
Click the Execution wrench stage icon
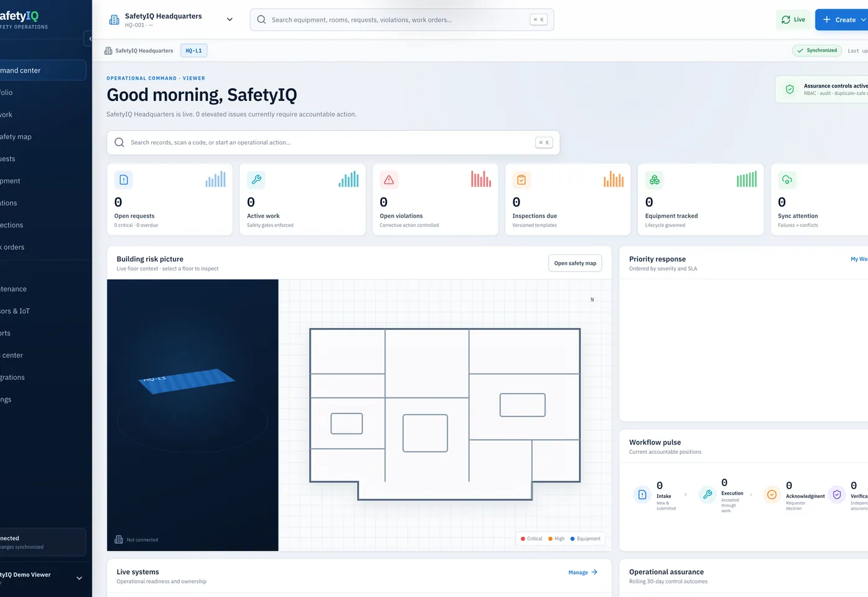[707, 495]
